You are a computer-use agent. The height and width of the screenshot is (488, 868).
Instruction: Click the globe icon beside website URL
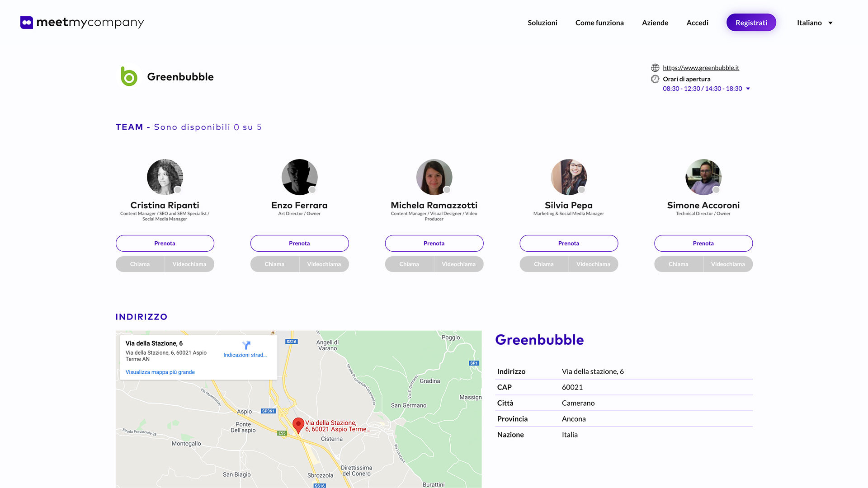(655, 68)
